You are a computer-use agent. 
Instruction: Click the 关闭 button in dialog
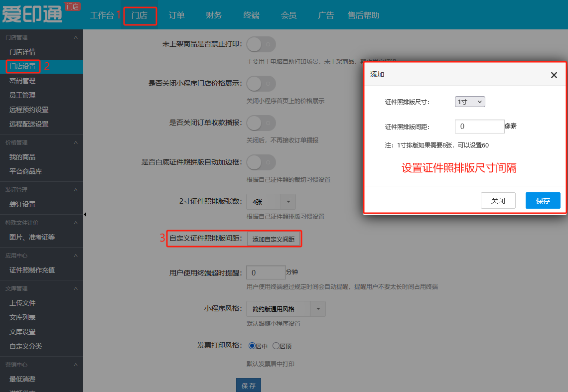[498, 201]
